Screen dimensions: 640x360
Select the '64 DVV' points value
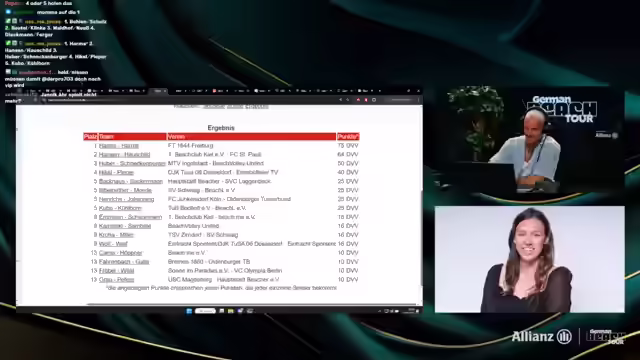click(x=348, y=155)
